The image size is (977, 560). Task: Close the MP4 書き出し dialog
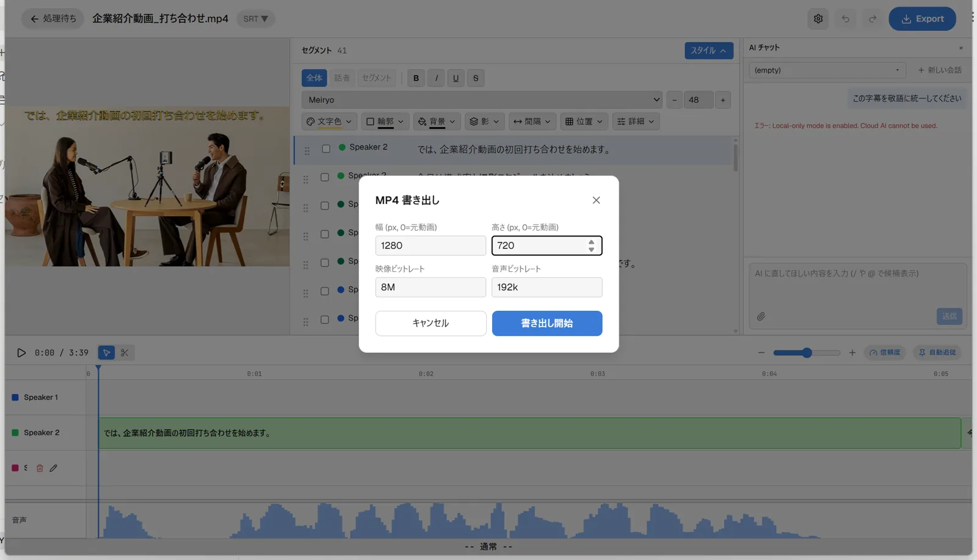(596, 200)
